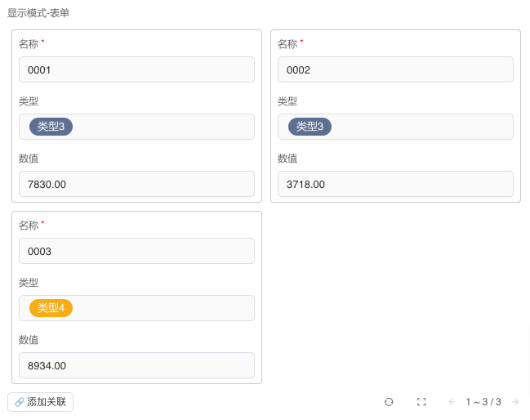Screen dimensions: 530x420
Task: Click the refresh icon in footer
Action: point(389,402)
